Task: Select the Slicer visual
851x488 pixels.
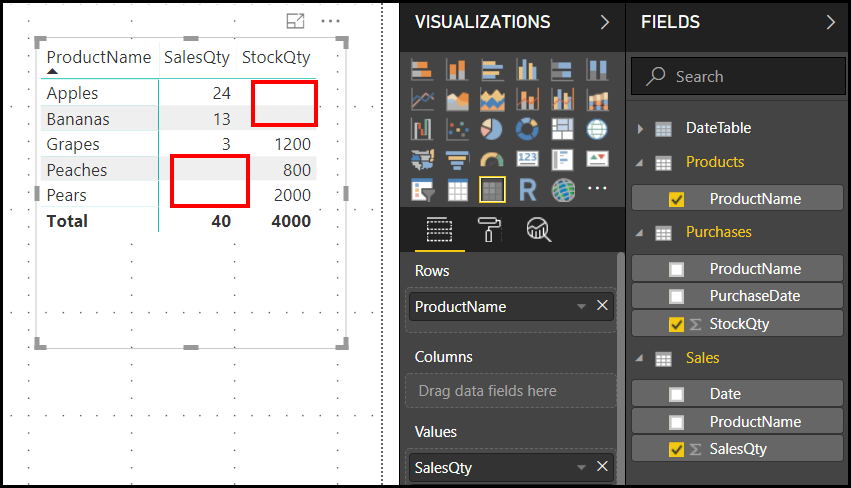Action: tap(422, 190)
